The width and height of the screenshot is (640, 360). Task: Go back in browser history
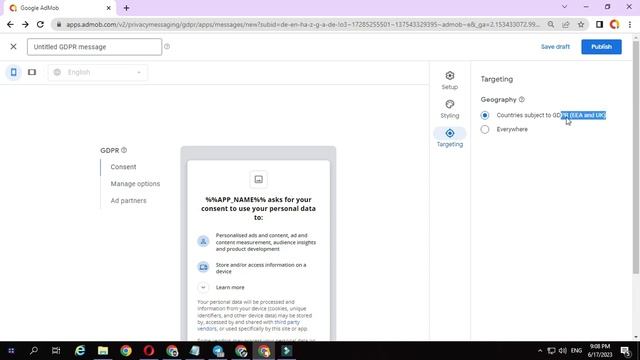10,24
